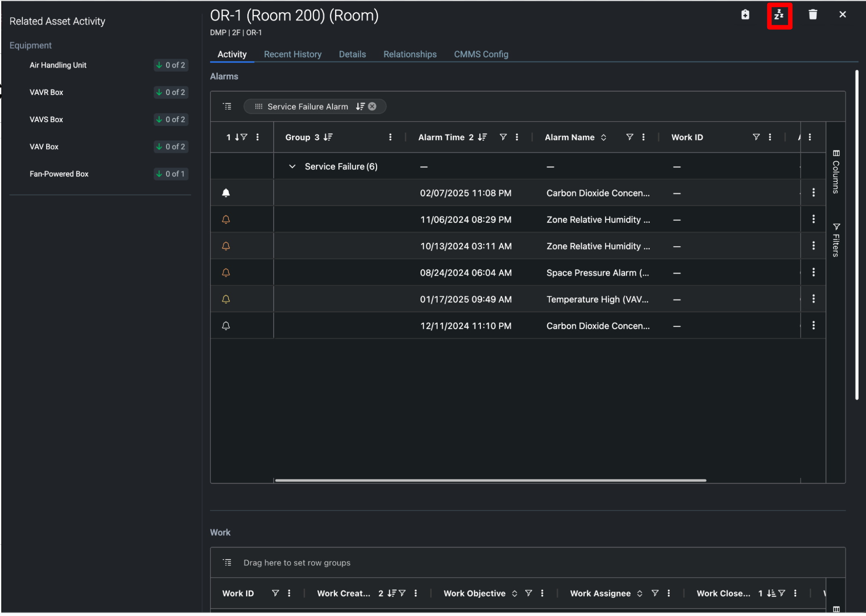866x616 pixels.
Task: Click the snooze (Zz) icon in header
Action: pyautogui.click(x=779, y=15)
